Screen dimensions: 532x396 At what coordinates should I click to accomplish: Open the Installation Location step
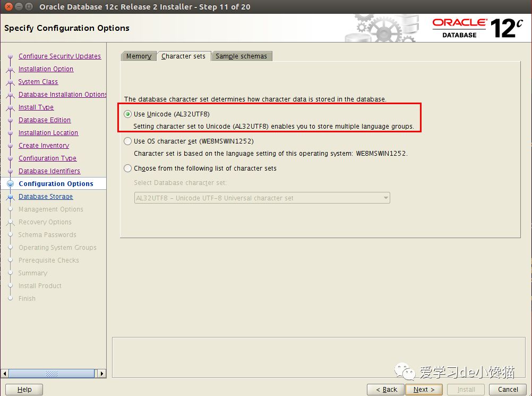click(48, 133)
